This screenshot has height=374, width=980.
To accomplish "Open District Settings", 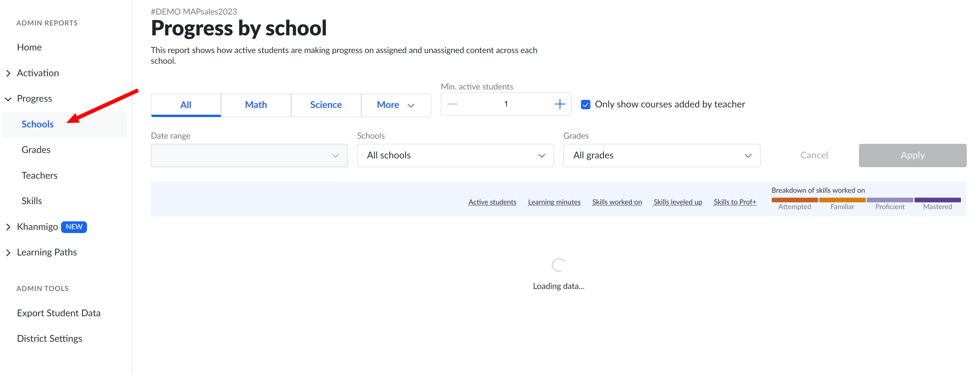I will 49,339.
